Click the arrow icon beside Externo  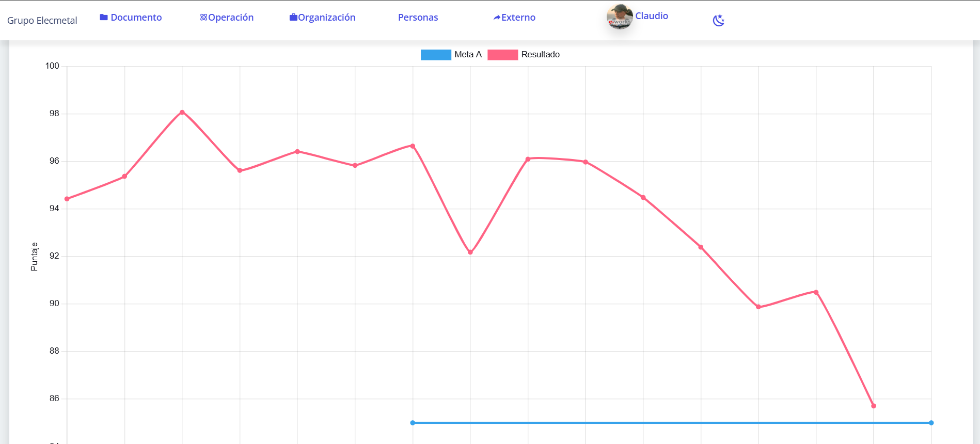coord(497,18)
